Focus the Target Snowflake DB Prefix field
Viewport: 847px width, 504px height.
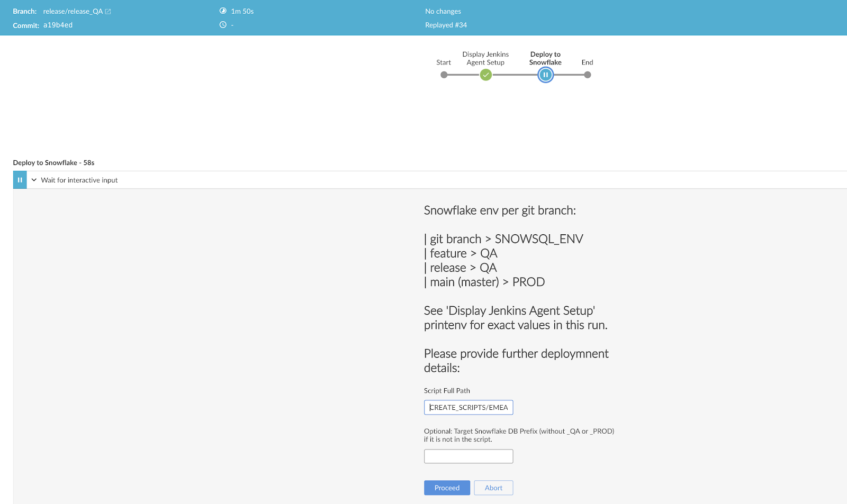468,456
